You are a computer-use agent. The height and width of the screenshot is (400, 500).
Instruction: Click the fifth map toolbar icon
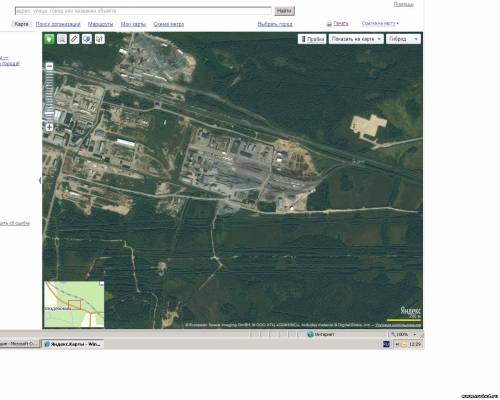(100, 39)
